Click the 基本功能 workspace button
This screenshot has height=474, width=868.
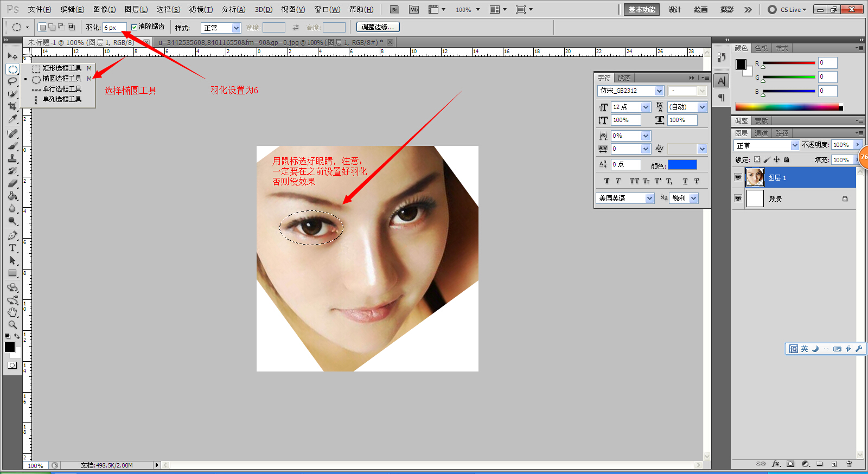tap(642, 9)
